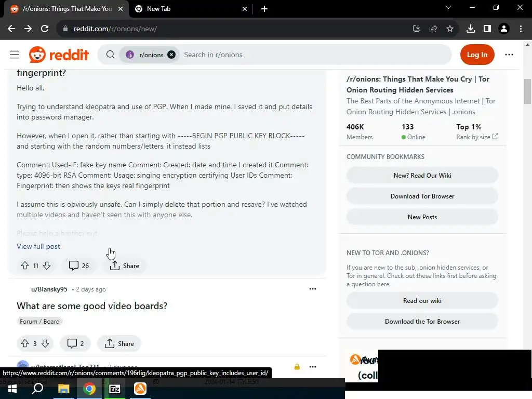The height and width of the screenshot is (399, 532).
Task: Click the Chrome icon in the taskbar
Action: [x=89, y=389]
